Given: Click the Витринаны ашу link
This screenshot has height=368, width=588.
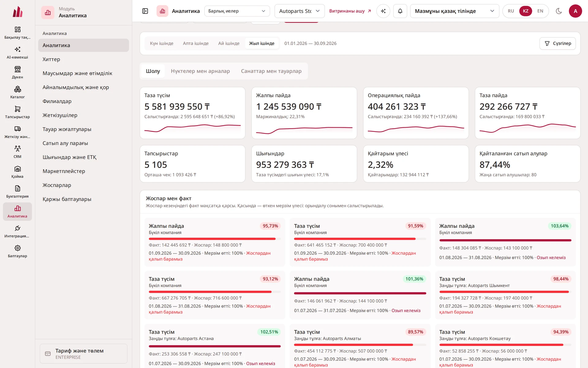Looking at the screenshot, I should [350, 11].
